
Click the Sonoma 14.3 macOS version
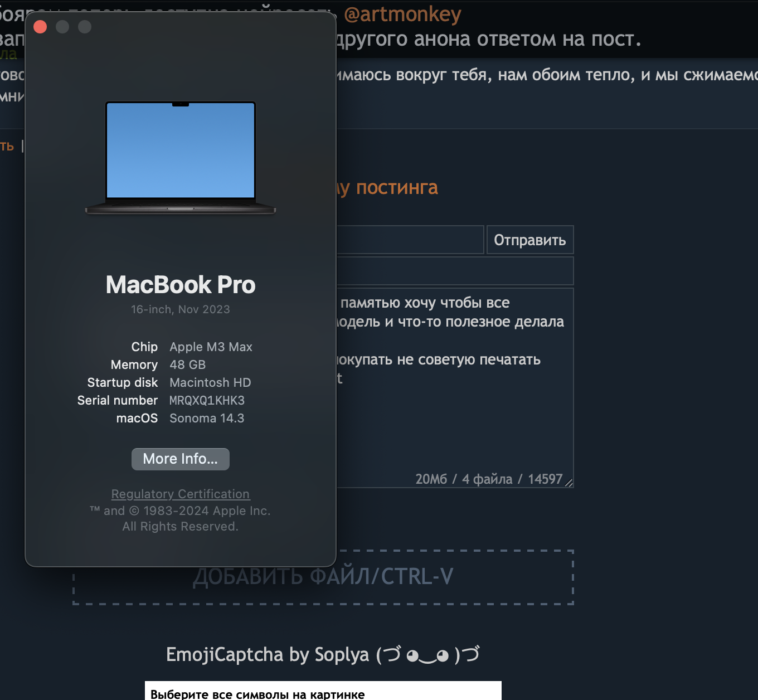click(x=207, y=418)
